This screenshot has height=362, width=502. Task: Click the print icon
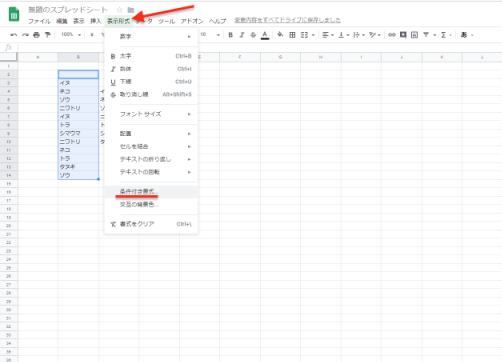click(36, 35)
